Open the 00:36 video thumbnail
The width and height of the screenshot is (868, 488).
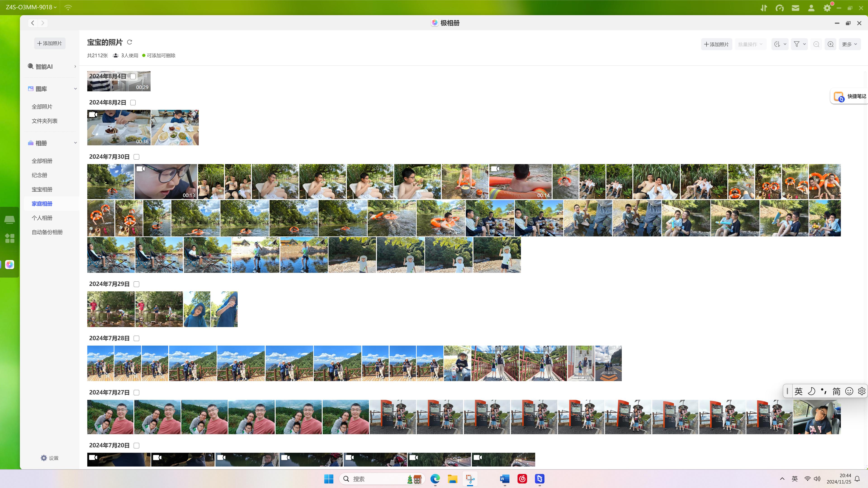click(x=119, y=128)
